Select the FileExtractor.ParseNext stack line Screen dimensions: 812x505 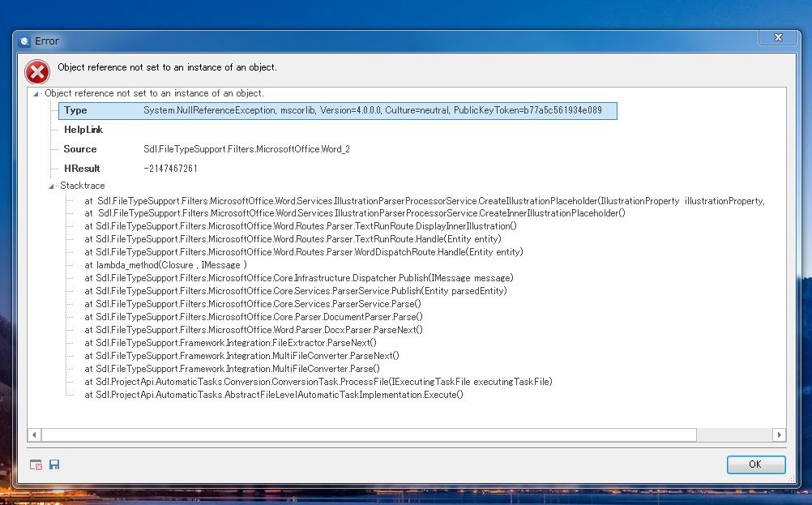pyautogui.click(x=230, y=342)
